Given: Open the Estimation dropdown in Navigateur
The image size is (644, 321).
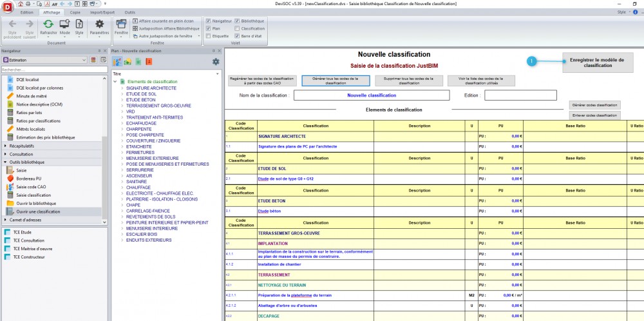Looking at the screenshot, I should coord(45,60).
